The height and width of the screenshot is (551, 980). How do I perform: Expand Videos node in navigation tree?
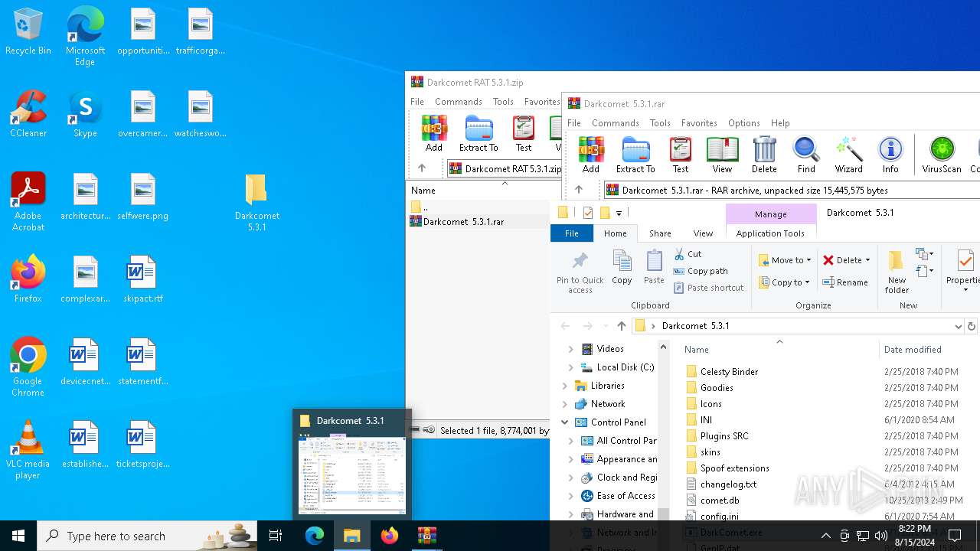coord(570,349)
